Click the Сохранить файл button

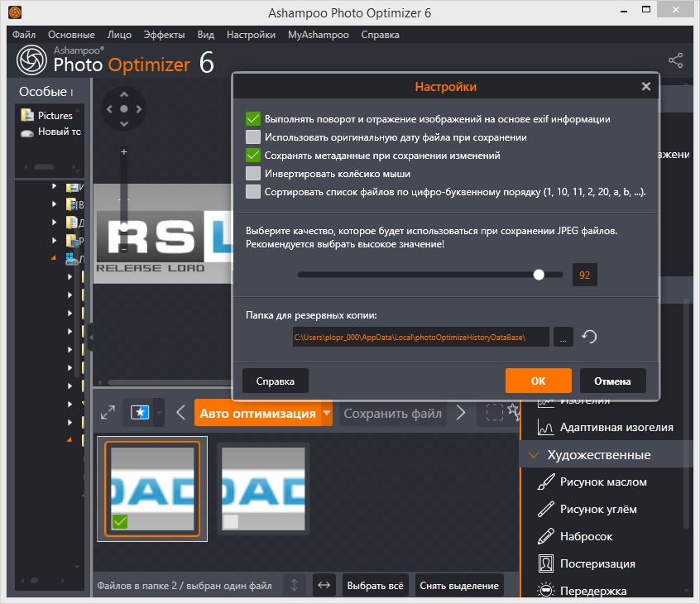[x=393, y=413]
